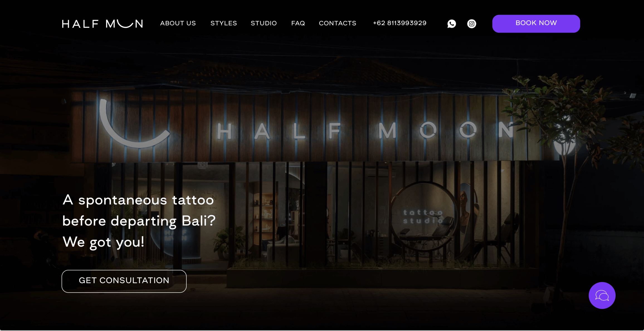The height and width of the screenshot is (331, 644).
Task: Open WhatsApp chat icon in header
Action: coord(452,24)
